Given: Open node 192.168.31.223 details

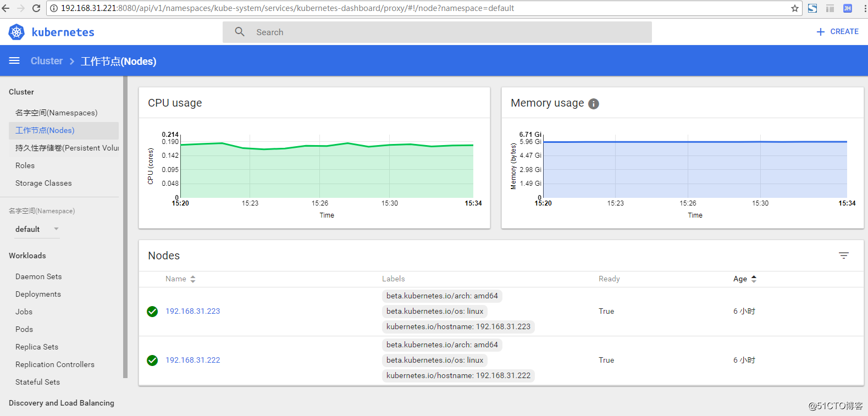Looking at the screenshot, I should tap(193, 311).
